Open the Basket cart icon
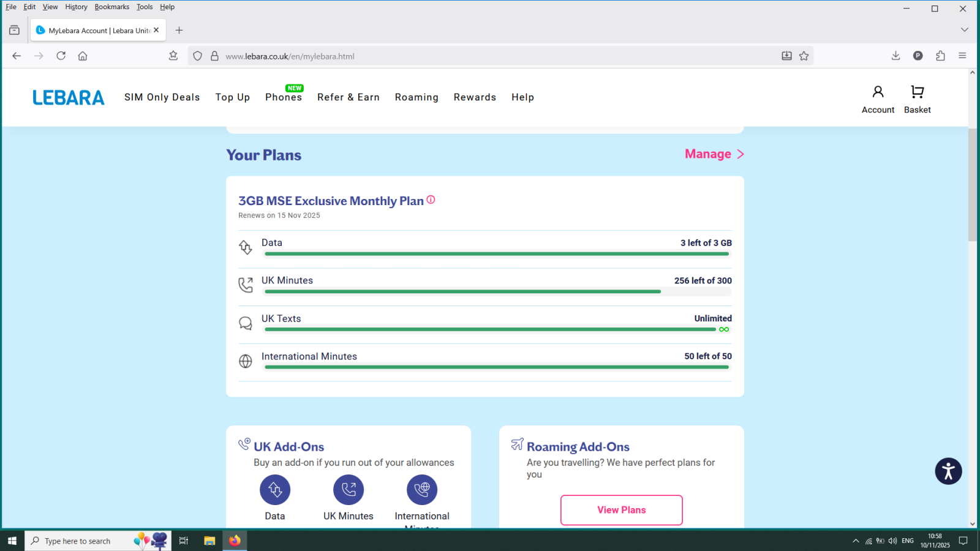Screen dimensions: 980x551 pos(917,92)
